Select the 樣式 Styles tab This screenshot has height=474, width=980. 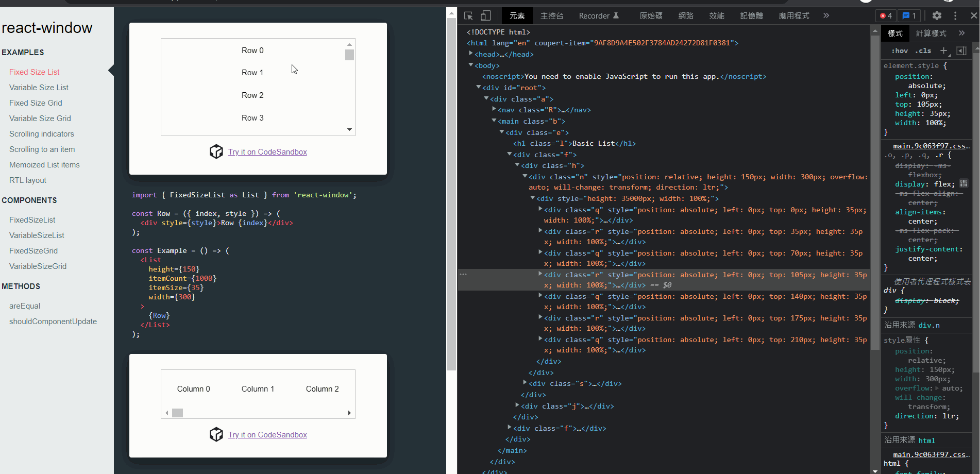(895, 33)
